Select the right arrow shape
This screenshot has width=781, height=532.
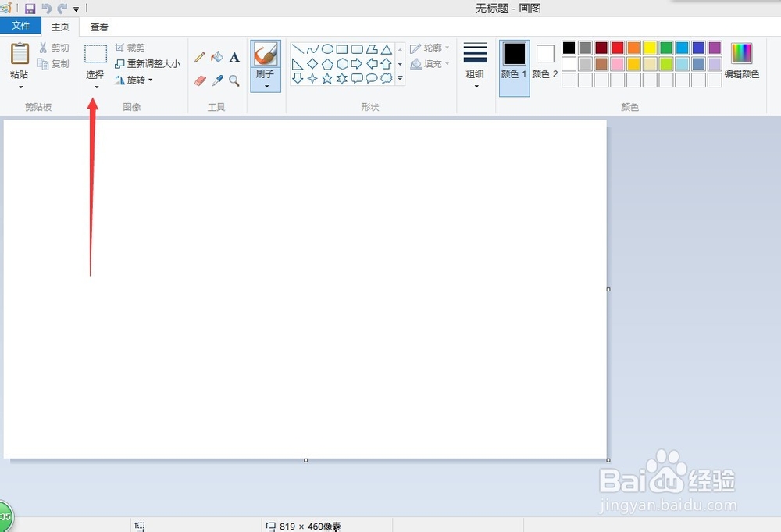[357, 64]
